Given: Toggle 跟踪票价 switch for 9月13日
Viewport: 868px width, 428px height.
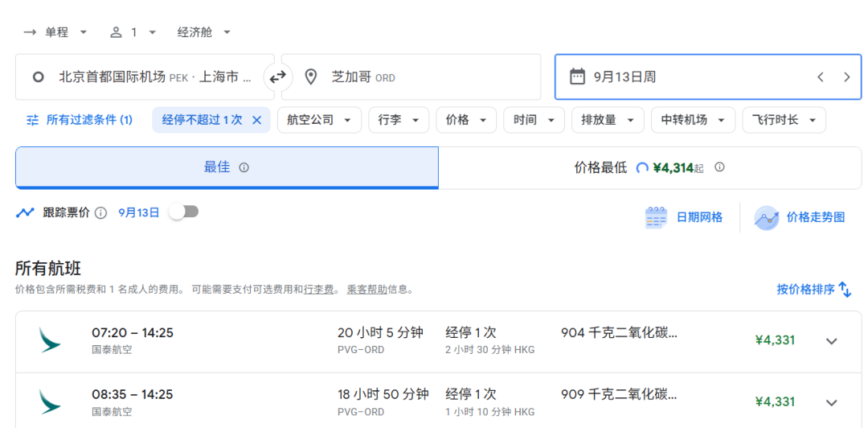Looking at the screenshot, I should [x=183, y=212].
